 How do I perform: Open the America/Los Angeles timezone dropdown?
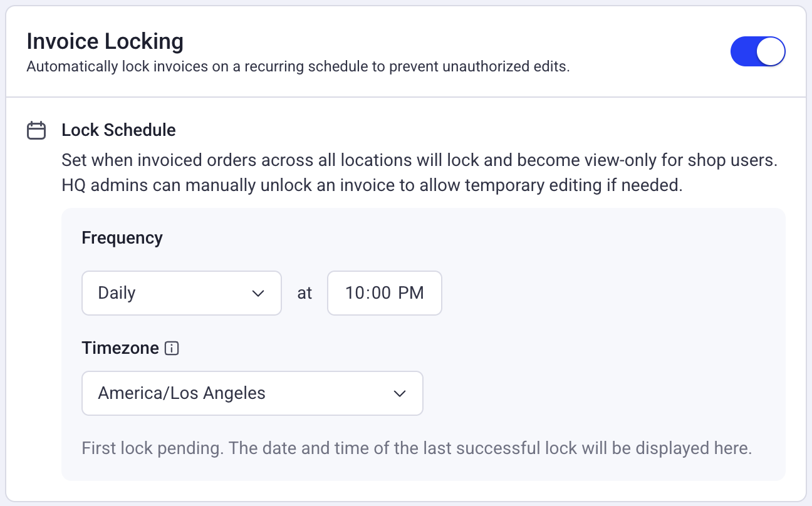pos(252,393)
